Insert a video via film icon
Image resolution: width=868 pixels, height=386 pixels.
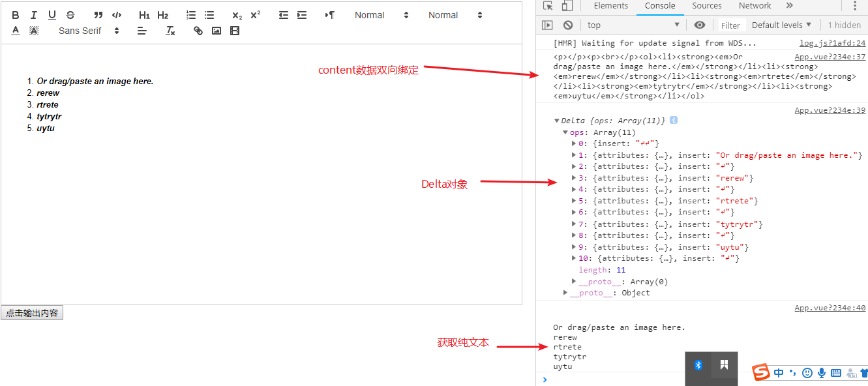(x=235, y=31)
